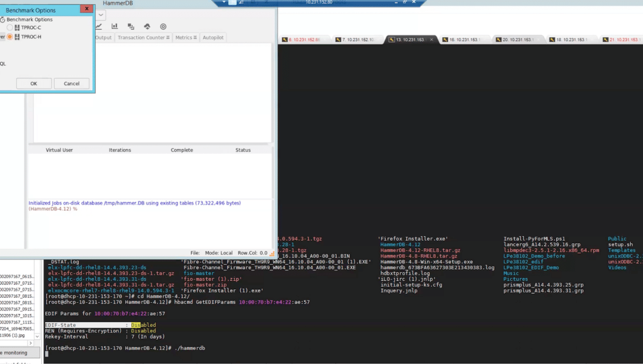Click the session icon on tab 16. 10.231.153

tap(445, 40)
